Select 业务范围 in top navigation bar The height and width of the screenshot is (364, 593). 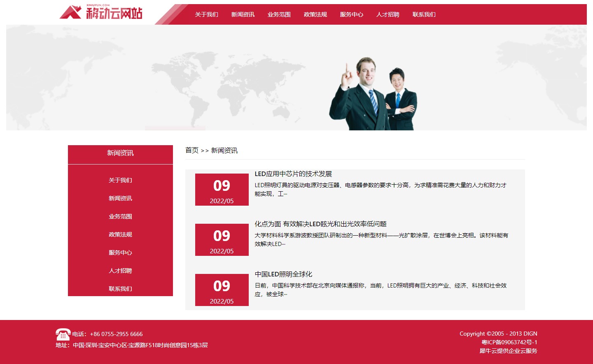tap(279, 14)
